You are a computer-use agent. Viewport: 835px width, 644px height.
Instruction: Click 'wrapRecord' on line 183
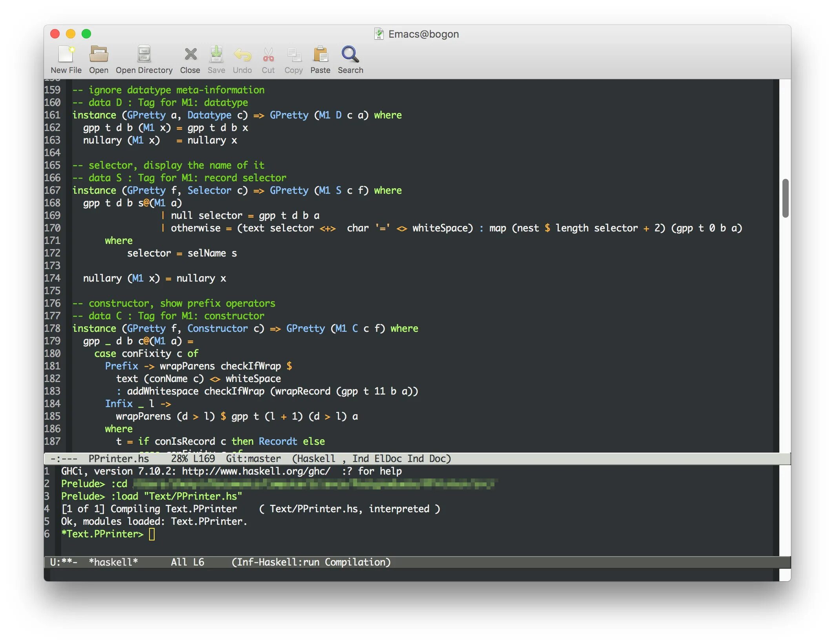(x=303, y=391)
